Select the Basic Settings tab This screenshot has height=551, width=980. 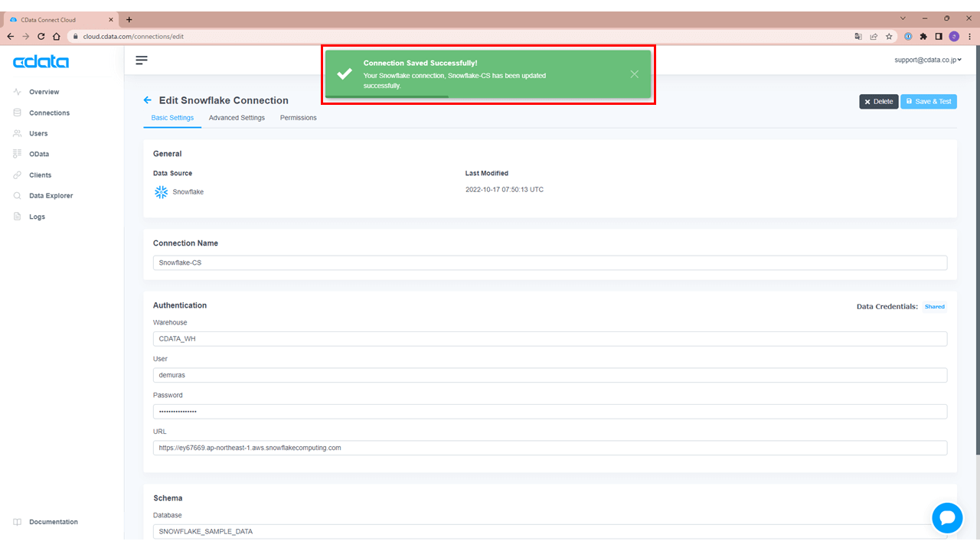(x=172, y=118)
